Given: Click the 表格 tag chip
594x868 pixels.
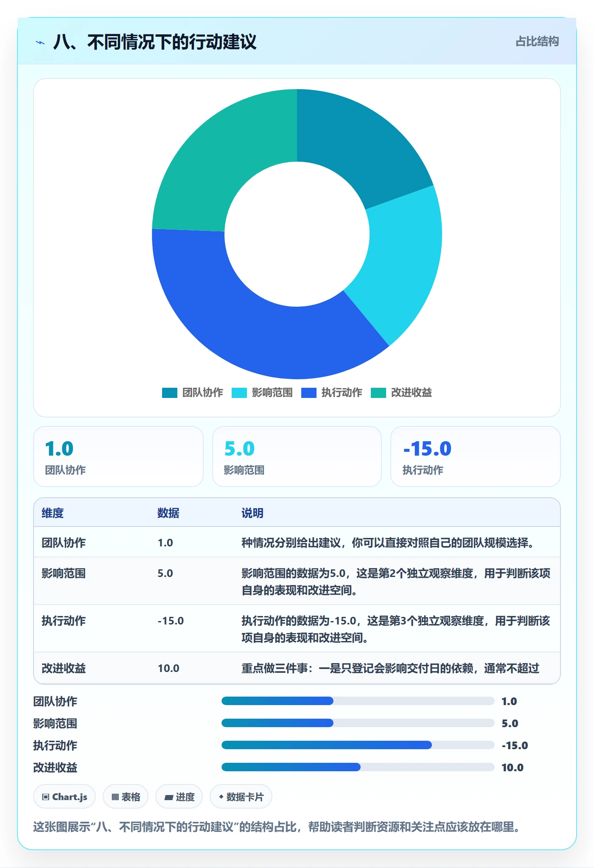Looking at the screenshot, I should [126, 797].
